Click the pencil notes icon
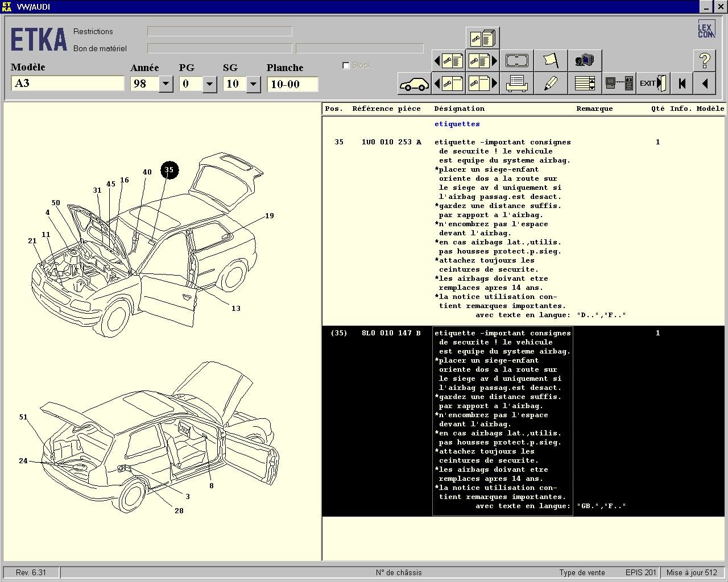 click(x=551, y=84)
